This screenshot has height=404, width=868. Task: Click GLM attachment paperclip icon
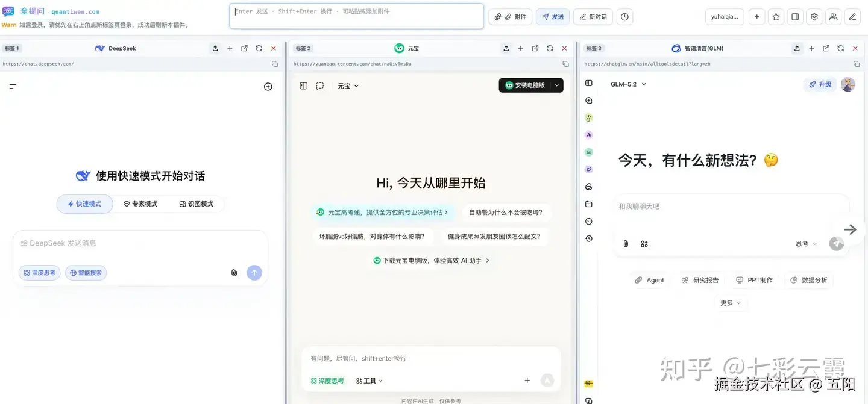[x=626, y=244]
